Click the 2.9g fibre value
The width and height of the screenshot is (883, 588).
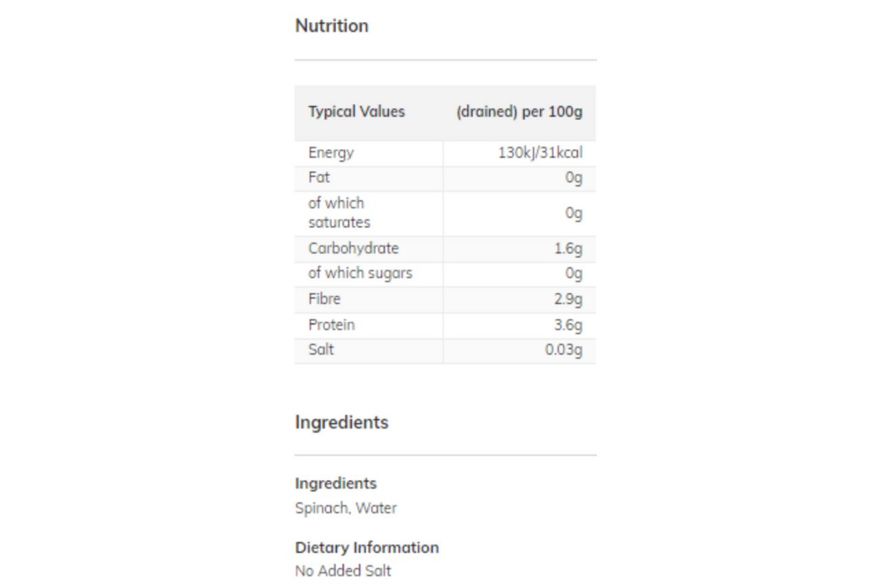click(x=568, y=300)
